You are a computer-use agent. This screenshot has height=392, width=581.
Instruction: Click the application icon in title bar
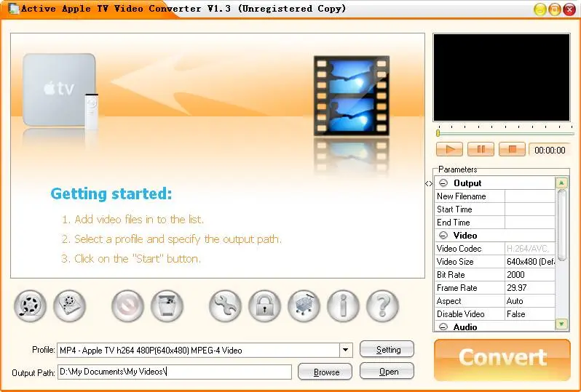[13, 8]
